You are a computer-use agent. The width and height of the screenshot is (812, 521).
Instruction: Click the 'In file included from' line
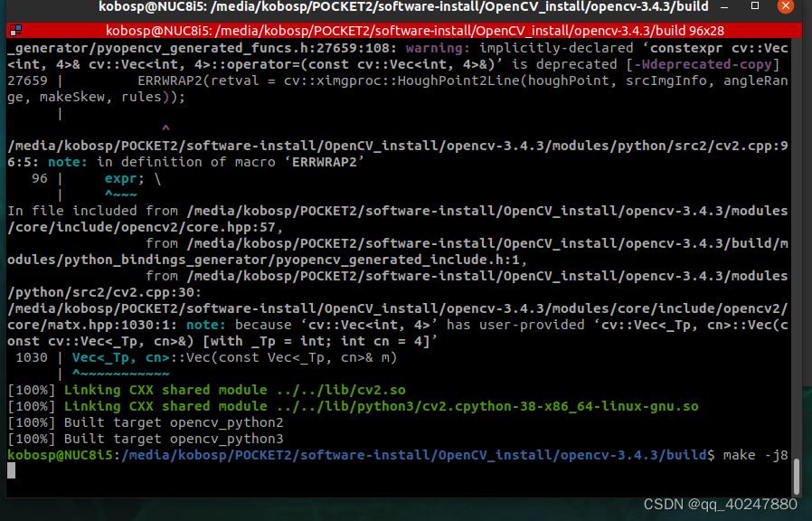pos(398,211)
